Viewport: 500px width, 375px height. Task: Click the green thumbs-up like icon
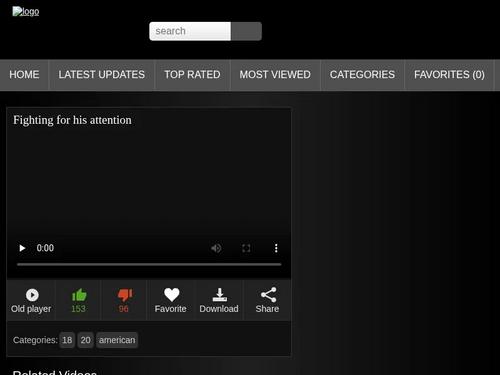click(x=79, y=295)
